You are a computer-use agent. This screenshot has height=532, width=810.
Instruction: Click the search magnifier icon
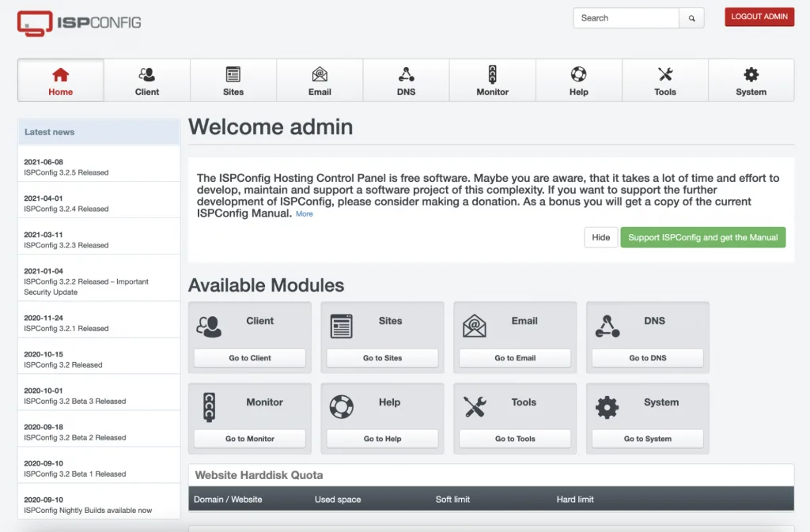pyautogui.click(x=691, y=18)
